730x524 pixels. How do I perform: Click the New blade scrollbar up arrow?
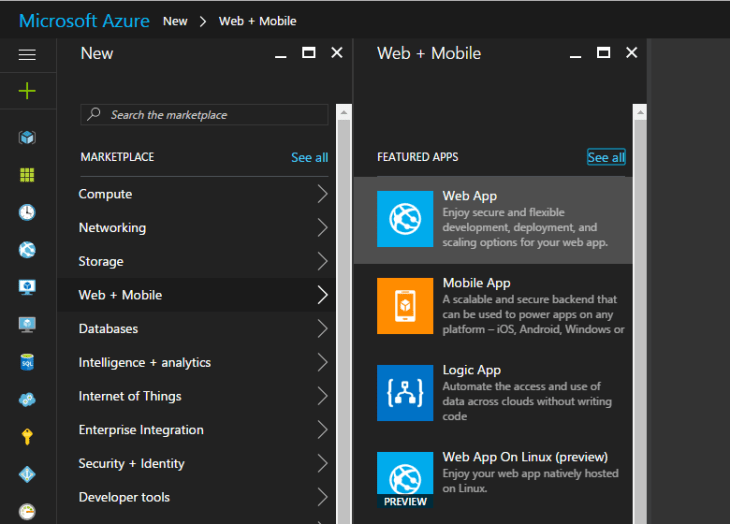click(x=344, y=112)
